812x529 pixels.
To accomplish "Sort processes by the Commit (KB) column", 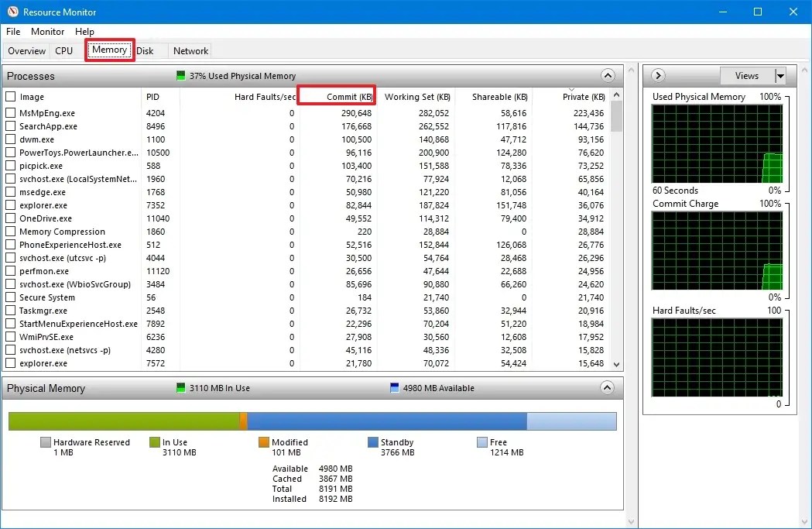I will [x=337, y=96].
